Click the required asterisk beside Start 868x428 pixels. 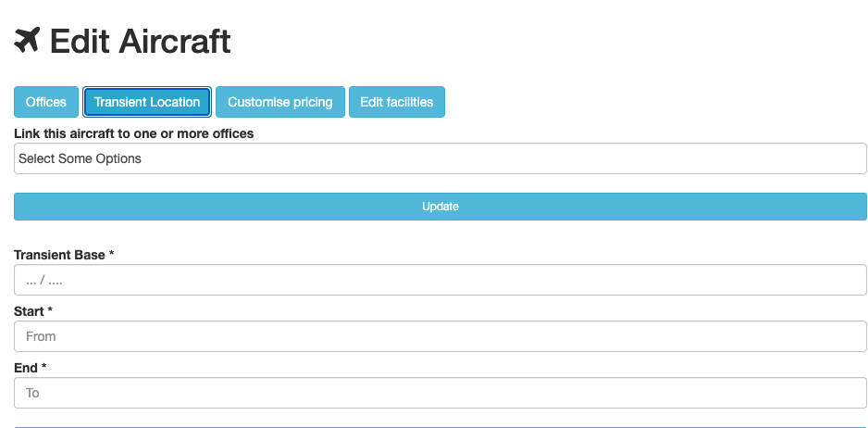tap(51, 311)
